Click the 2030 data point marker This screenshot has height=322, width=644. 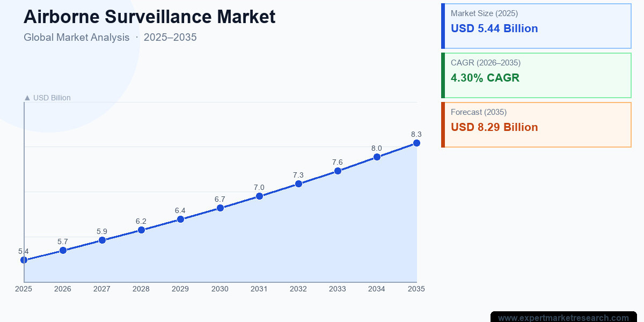click(x=220, y=208)
